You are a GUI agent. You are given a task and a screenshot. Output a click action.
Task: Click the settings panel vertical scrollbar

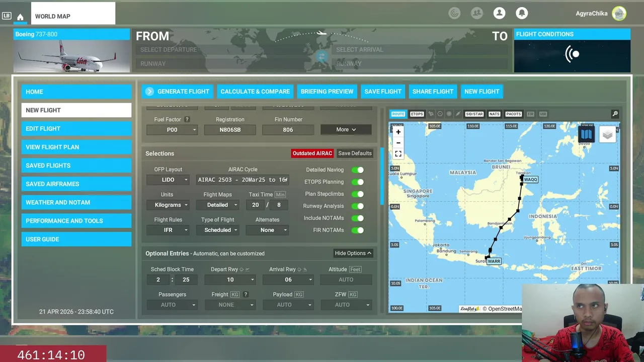(382, 176)
